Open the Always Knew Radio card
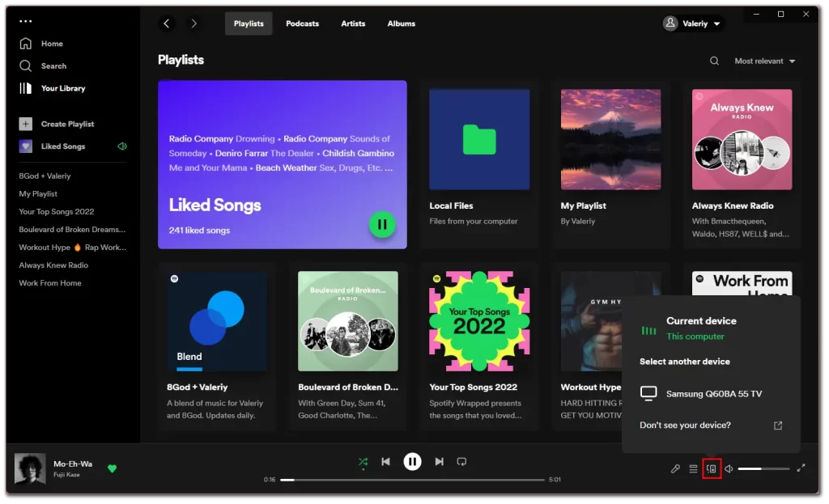 coord(742,163)
